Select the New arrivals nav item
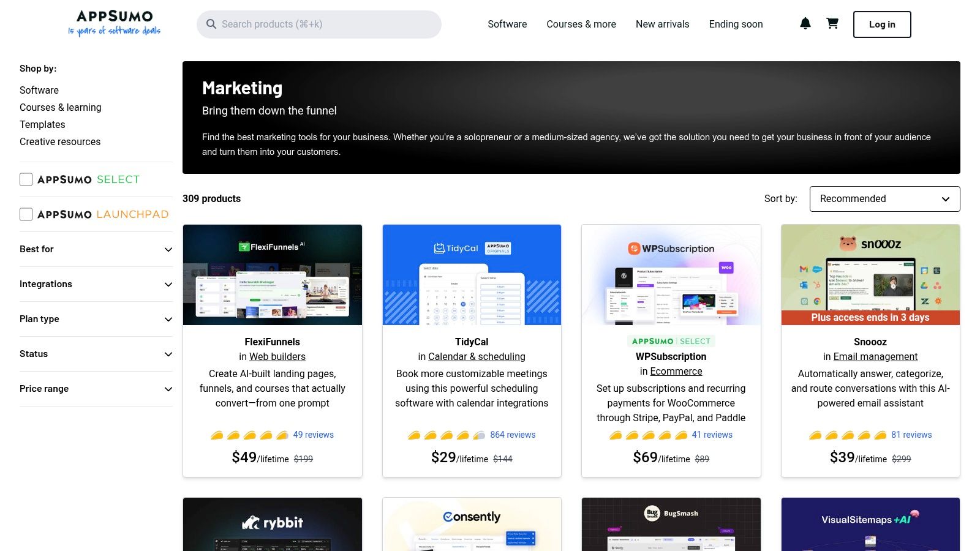 pyautogui.click(x=662, y=24)
